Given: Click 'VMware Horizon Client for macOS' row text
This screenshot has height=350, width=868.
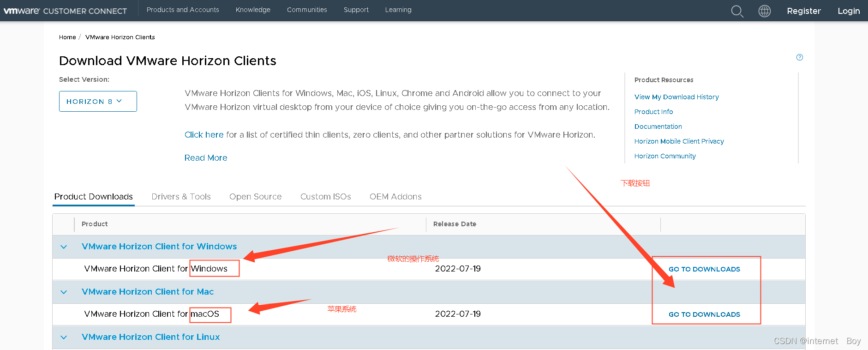Looking at the screenshot, I should coord(151,314).
